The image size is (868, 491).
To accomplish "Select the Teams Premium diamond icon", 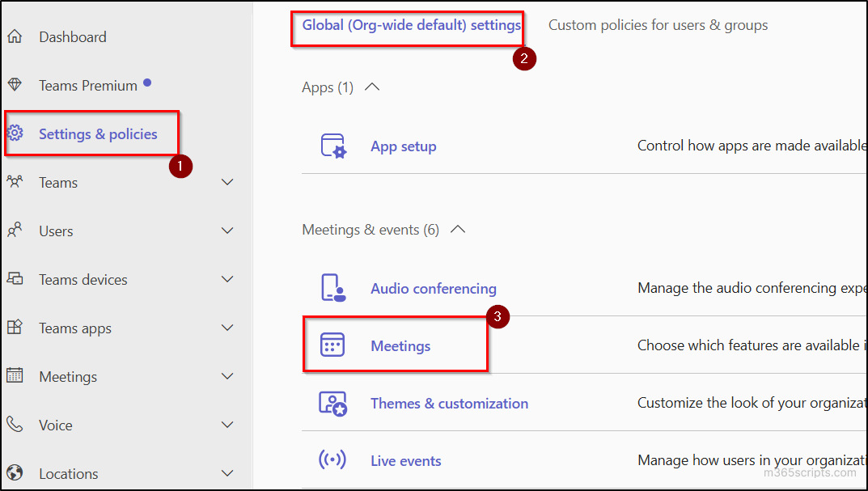I will click(x=15, y=84).
